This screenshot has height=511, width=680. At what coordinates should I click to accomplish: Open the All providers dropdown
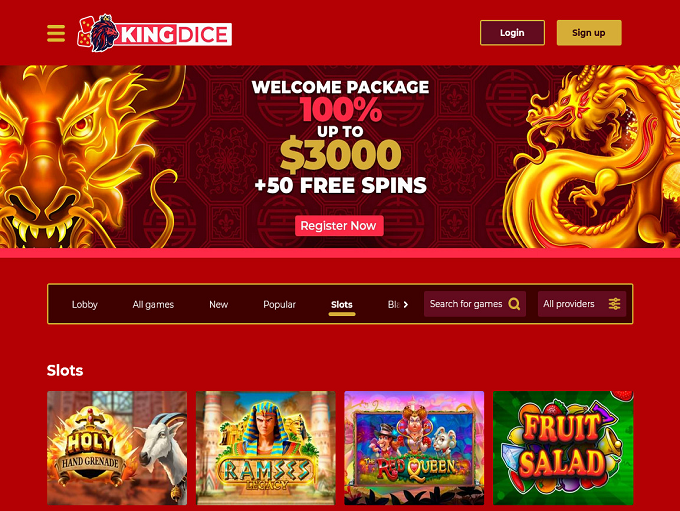coord(582,304)
